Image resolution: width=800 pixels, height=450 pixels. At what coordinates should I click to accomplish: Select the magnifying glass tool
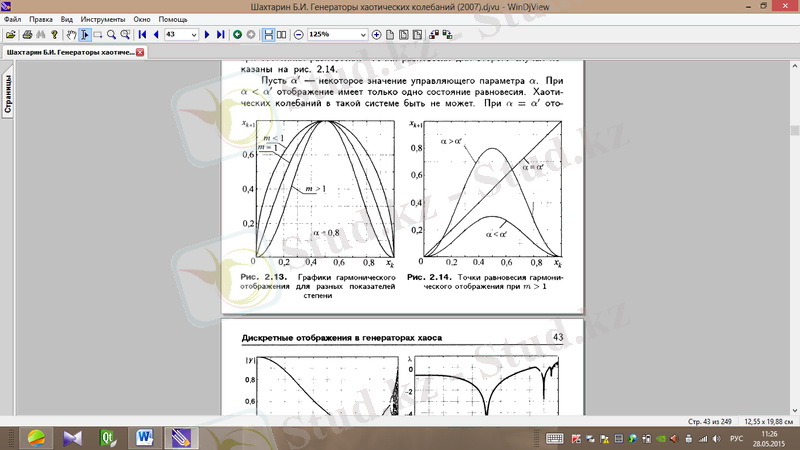pos(111,35)
